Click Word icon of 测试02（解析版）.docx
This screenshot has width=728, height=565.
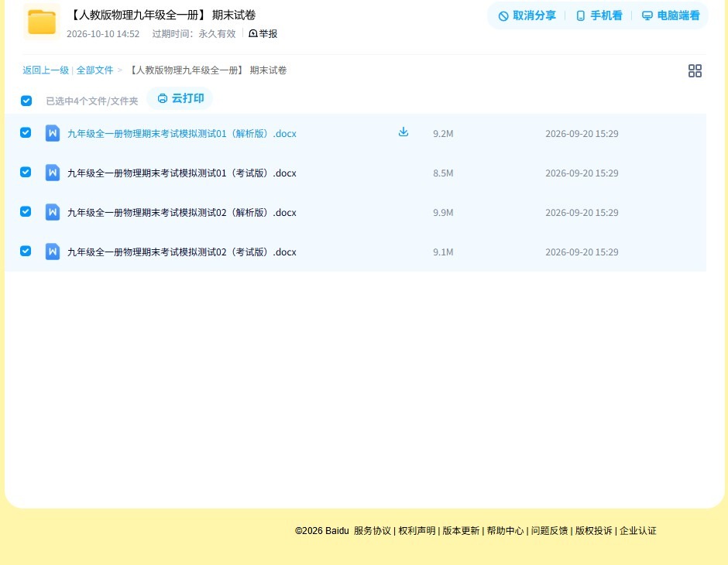(53, 212)
